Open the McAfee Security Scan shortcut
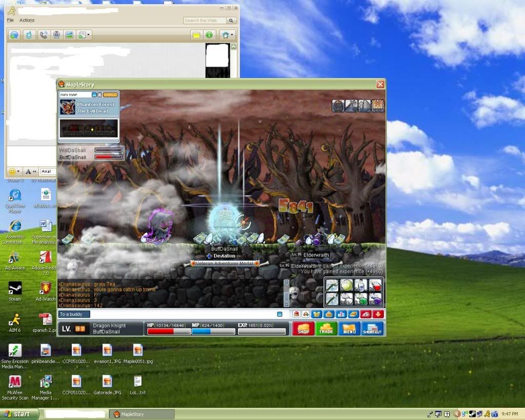 click(x=15, y=388)
